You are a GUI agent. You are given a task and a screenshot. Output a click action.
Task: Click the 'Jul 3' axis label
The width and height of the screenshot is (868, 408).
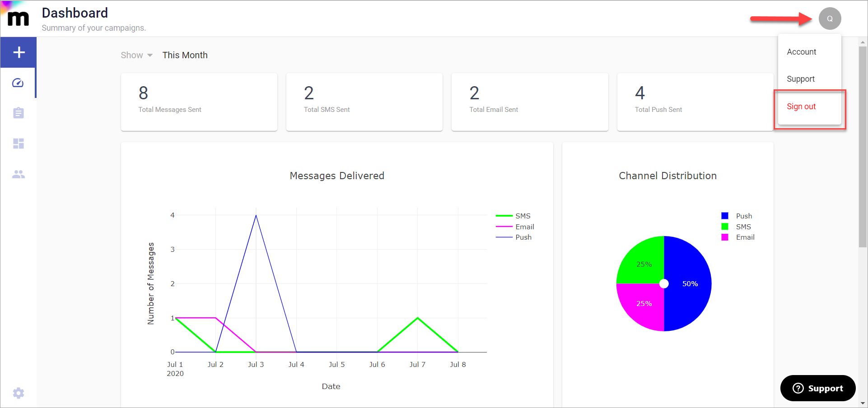(256, 364)
